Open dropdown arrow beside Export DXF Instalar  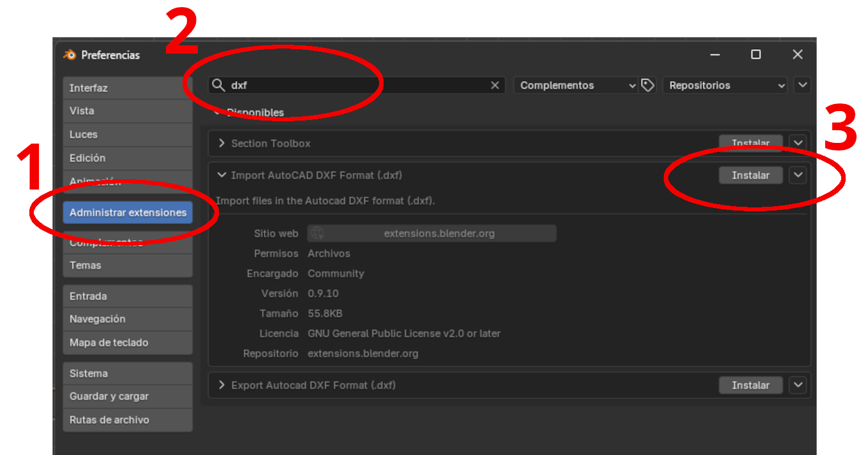[798, 385]
